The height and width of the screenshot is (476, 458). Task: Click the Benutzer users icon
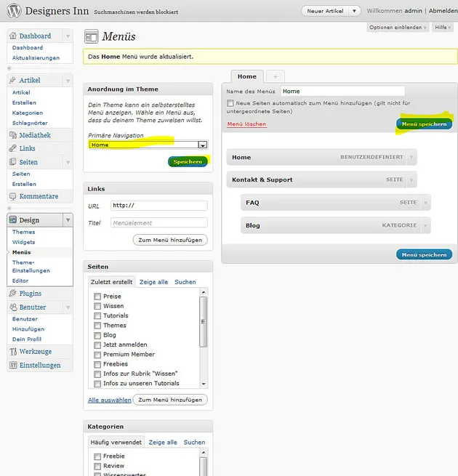(x=13, y=307)
